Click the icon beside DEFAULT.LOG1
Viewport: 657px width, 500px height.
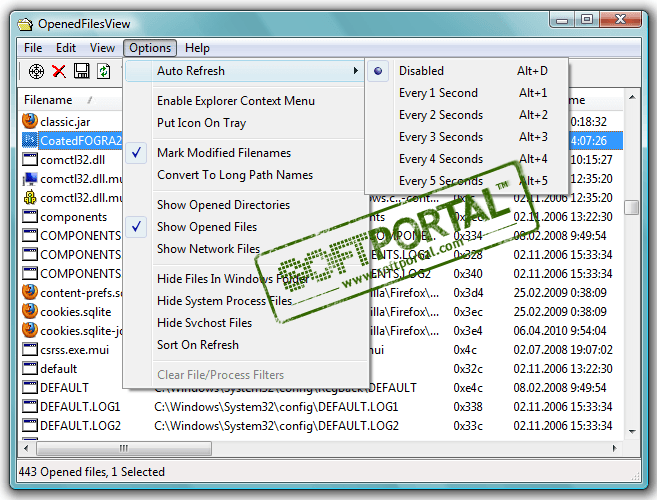click(x=30, y=407)
